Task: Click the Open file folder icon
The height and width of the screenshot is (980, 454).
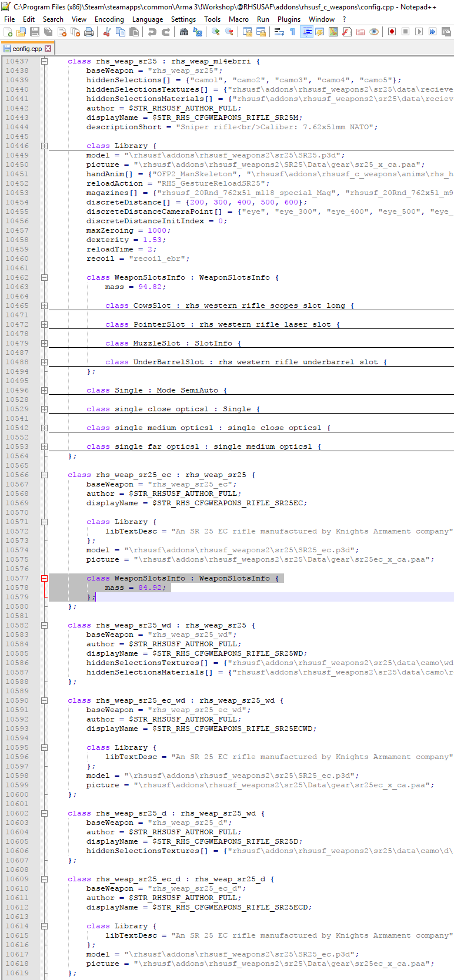Action: point(21,32)
